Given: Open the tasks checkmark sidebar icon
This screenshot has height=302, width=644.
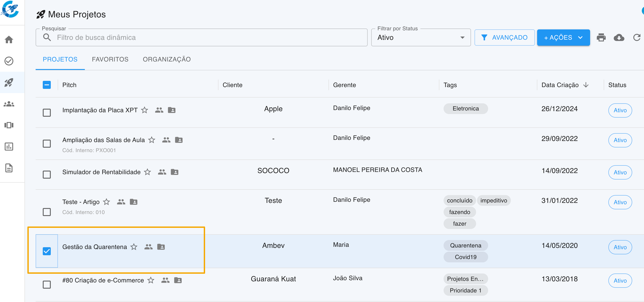Looking at the screenshot, I should pos(9,61).
